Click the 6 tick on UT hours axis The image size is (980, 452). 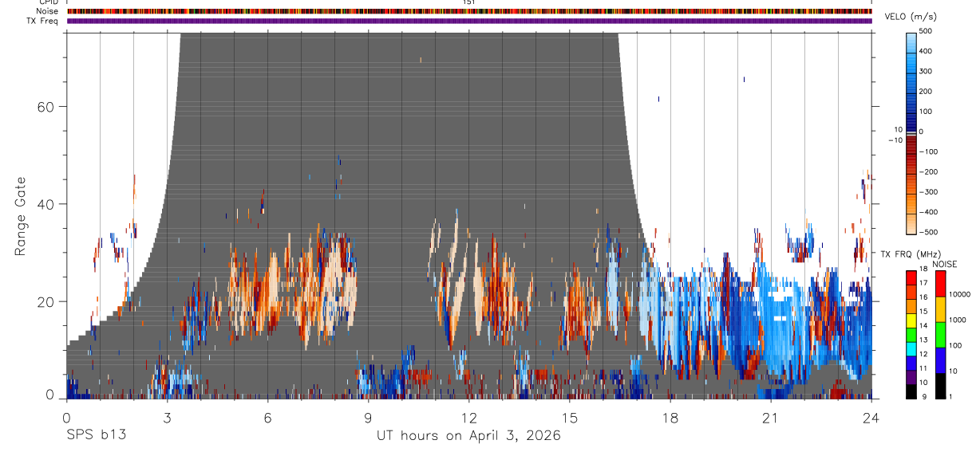tap(267, 417)
